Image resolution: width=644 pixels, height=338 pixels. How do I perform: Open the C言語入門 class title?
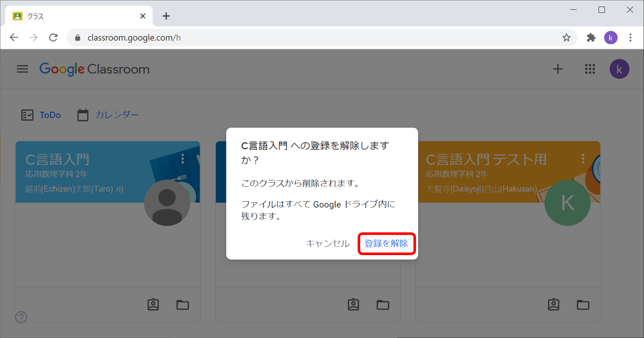[x=58, y=160]
